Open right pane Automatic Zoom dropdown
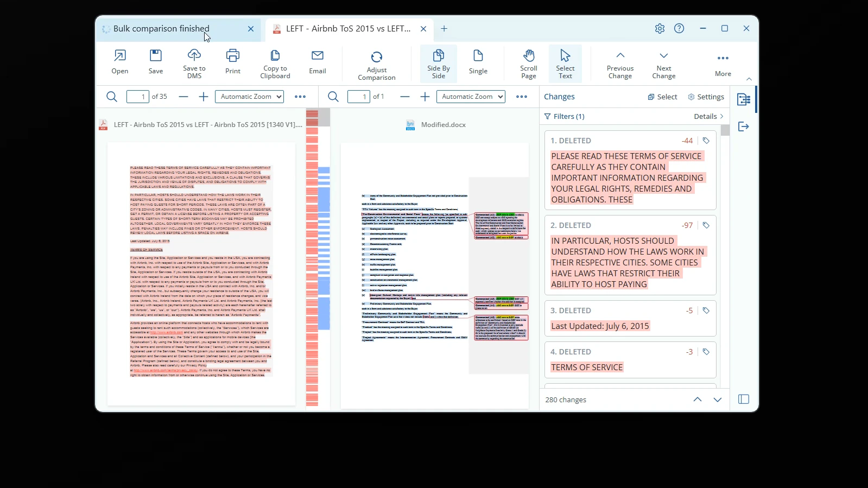The image size is (868, 488). point(471,97)
